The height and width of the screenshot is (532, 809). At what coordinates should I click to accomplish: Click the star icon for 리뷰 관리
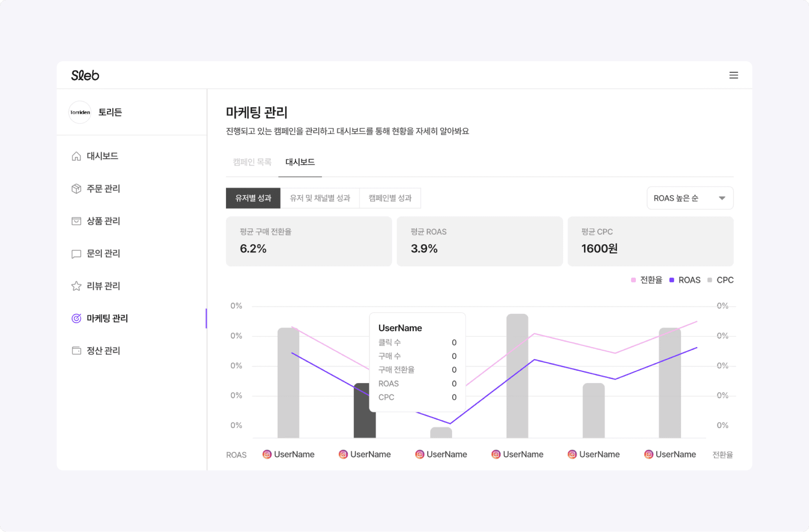click(76, 286)
